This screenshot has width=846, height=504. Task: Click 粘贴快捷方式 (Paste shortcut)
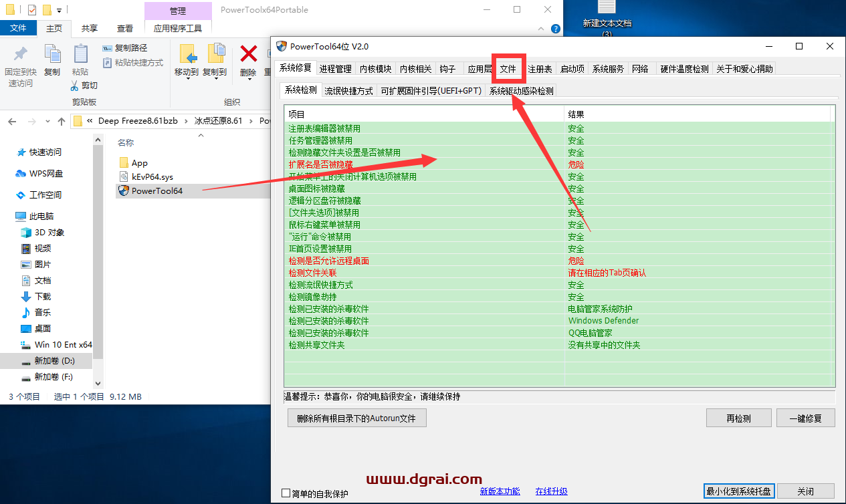133,62
